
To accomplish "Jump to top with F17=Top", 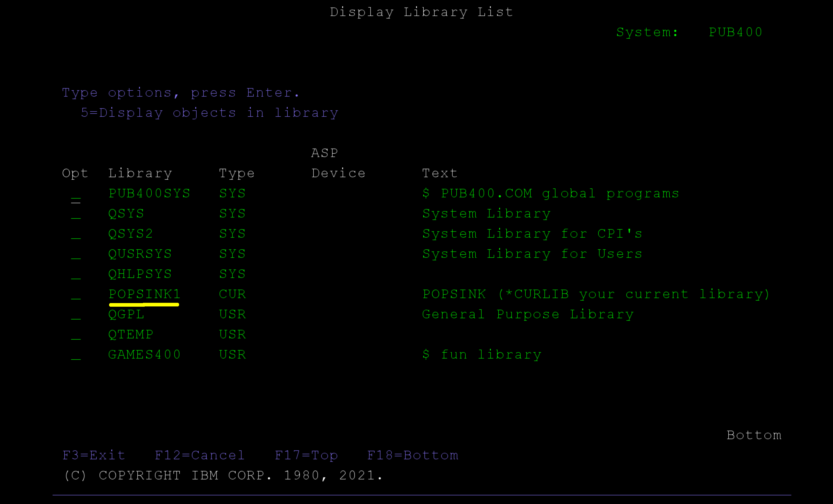I will click(306, 455).
